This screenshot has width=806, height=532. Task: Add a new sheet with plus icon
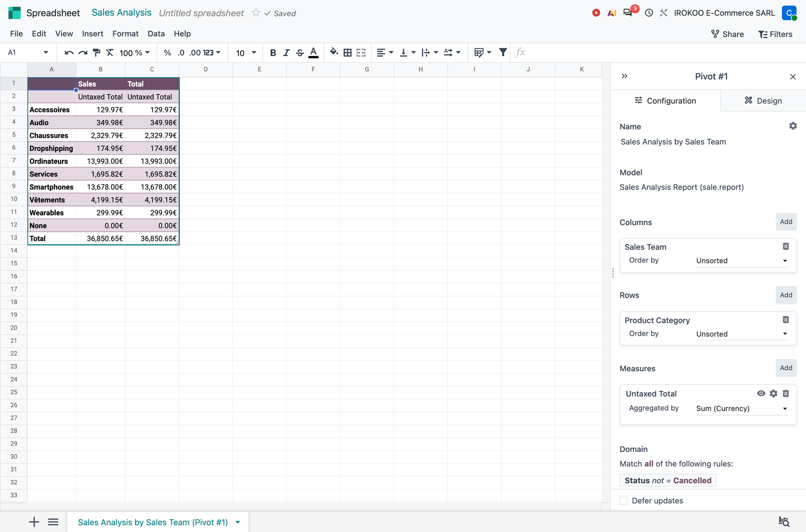click(x=34, y=522)
